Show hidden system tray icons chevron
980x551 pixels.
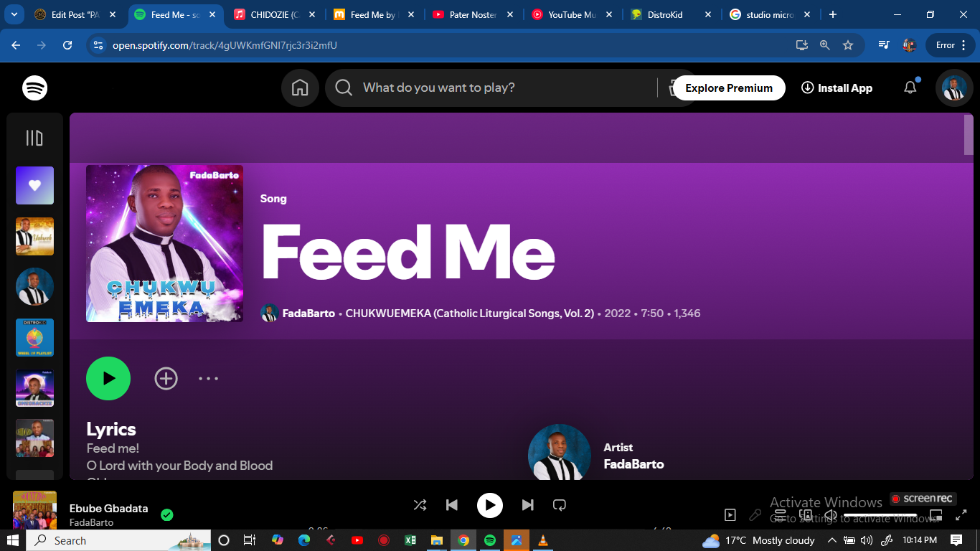coord(832,540)
